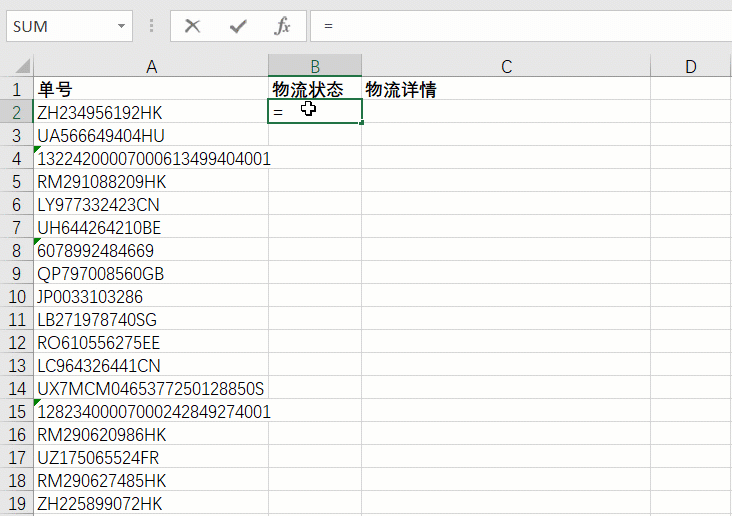Select column D header
This screenshot has height=516, width=732.
pyautogui.click(x=690, y=66)
